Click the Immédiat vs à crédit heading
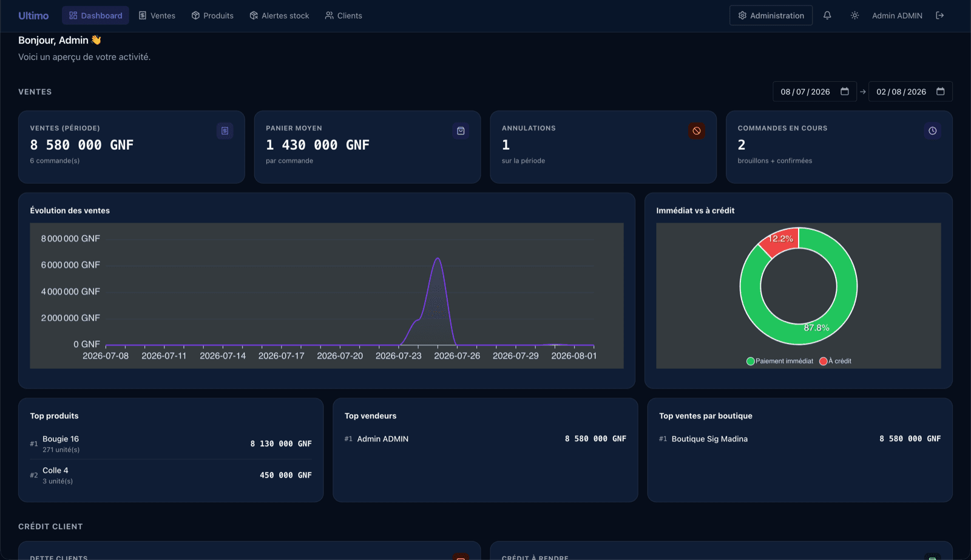Screen dimensions: 971x560 tap(695, 211)
